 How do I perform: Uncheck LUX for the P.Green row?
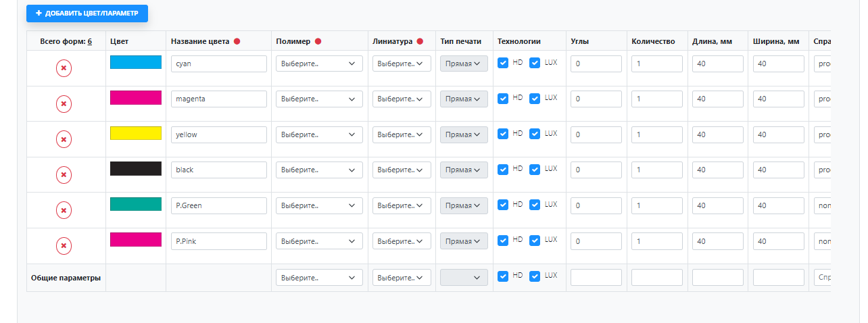(x=535, y=205)
